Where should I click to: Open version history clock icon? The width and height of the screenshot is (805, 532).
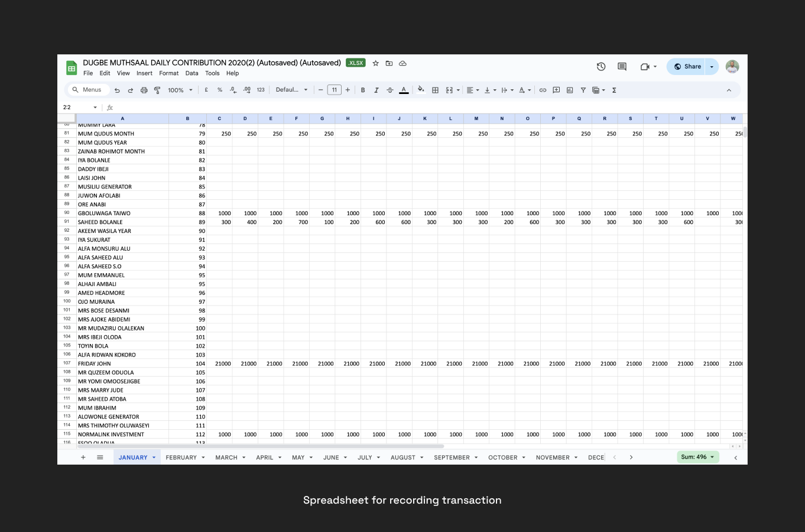coord(601,67)
